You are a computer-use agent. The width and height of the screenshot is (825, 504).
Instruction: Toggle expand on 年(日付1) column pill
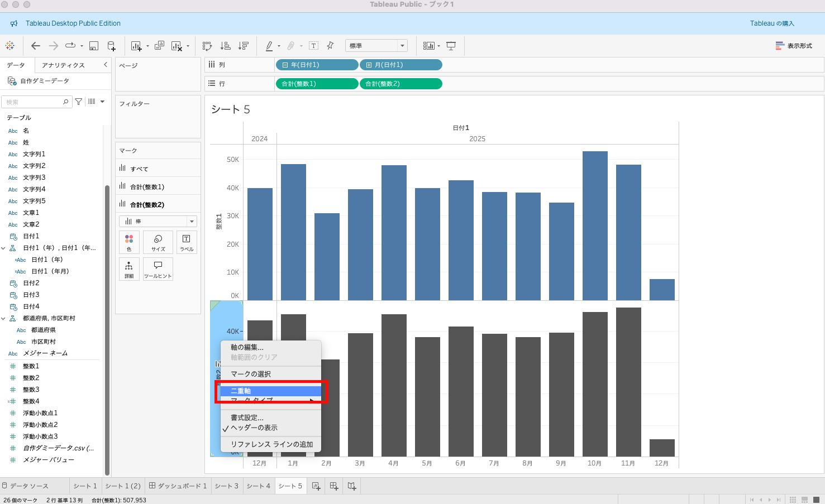click(x=285, y=65)
